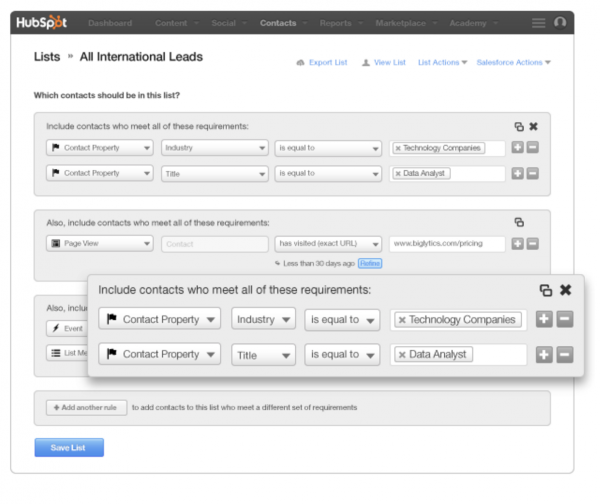Viewport: 600px width, 504px height.
Task: Click the Add another rule button
Action: click(86, 408)
